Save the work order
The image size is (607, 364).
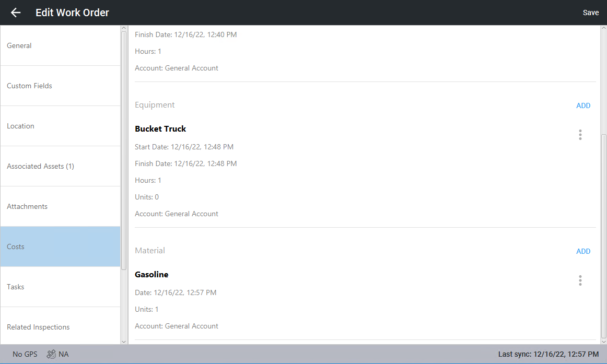pyautogui.click(x=590, y=13)
